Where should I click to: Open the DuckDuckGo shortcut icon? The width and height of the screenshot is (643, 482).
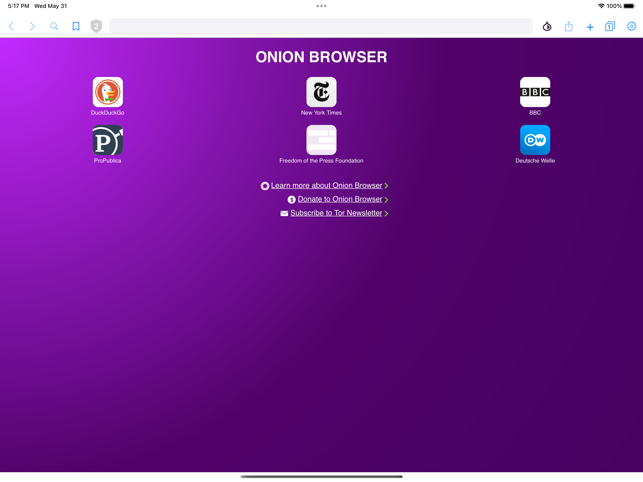coord(107,92)
